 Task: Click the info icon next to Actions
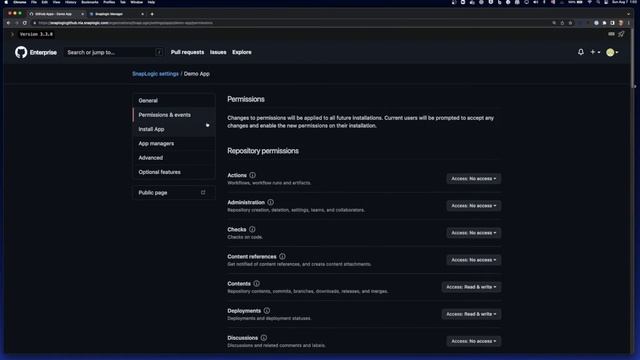(x=253, y=175)
